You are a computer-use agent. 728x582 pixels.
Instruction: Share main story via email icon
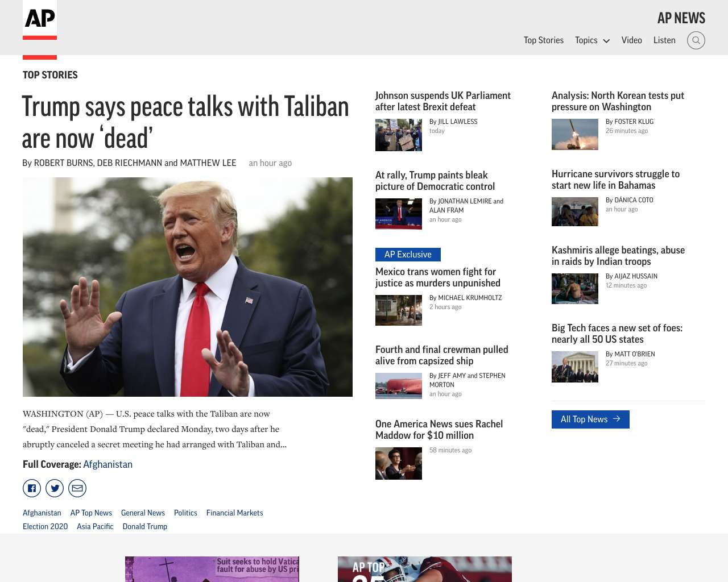77,488
